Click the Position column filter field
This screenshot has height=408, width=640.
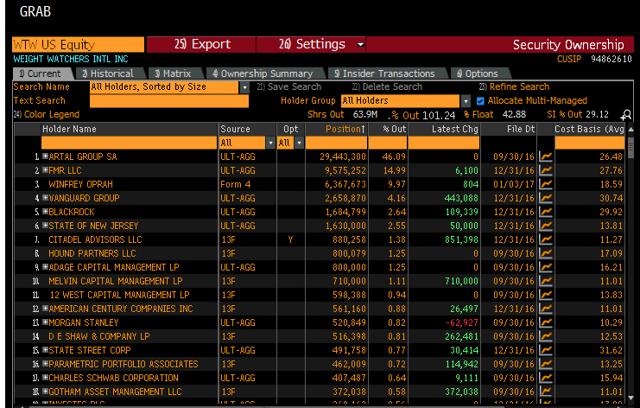pos(336,143)
